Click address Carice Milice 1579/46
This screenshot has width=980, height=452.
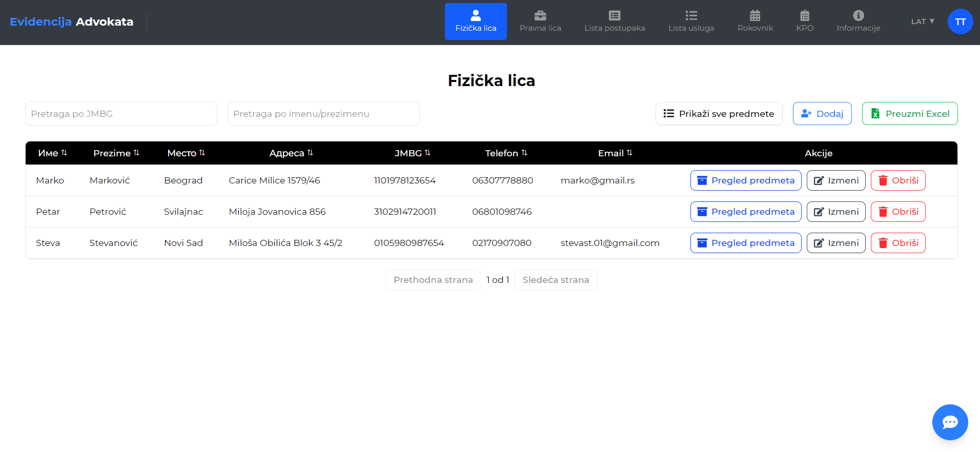(x=274, y=180)
